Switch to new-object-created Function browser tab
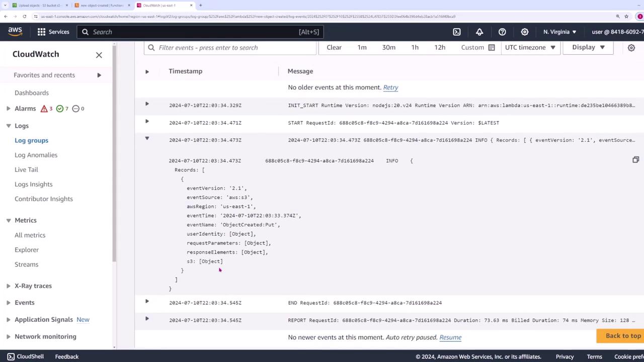The image size is (644, 362). pyautogui.click(x=102, y=6)
